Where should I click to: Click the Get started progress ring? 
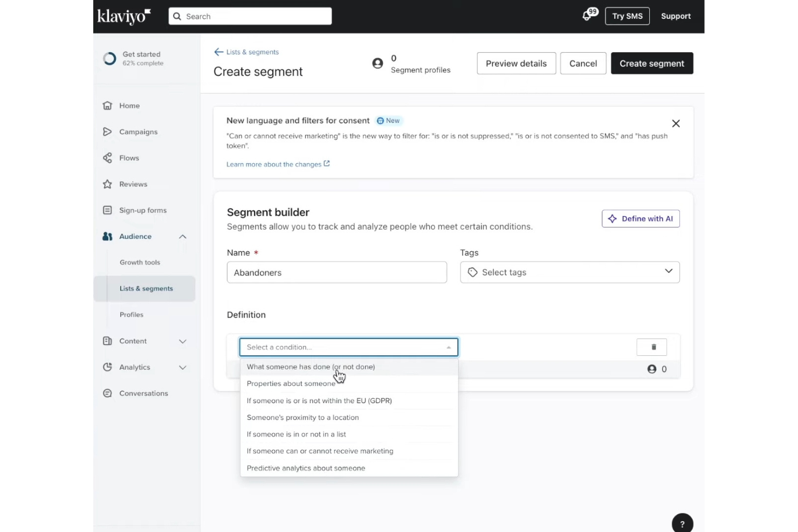pyautogui.click(x=109, y=58)
